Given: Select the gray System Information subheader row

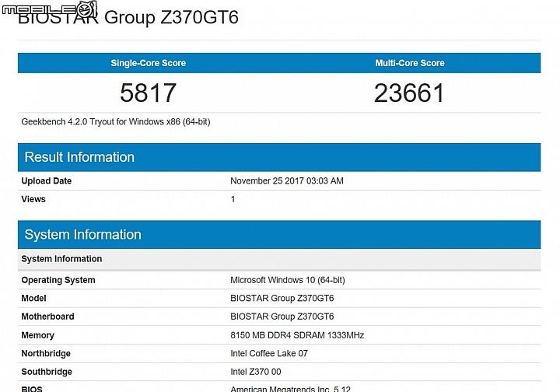Looking at the screenshot, I should (x=279, y=259).
